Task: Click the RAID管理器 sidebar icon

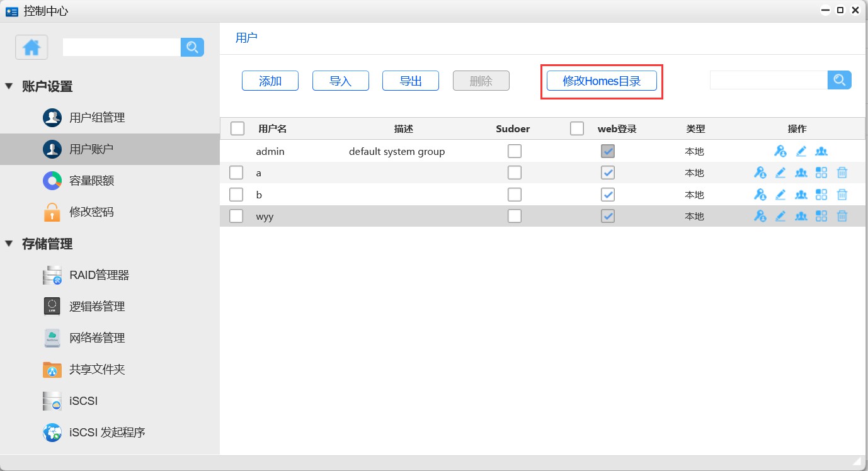Action: pyautogui.click(x=52, y=275)
